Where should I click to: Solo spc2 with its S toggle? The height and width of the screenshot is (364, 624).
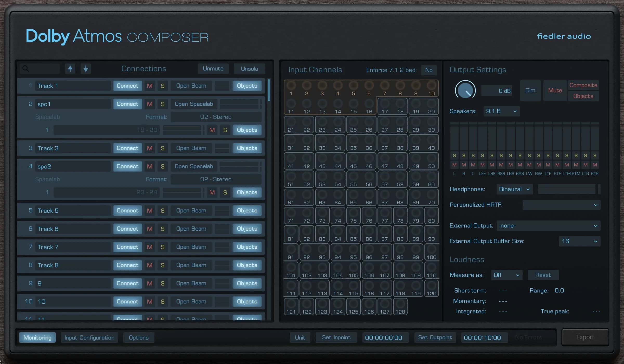(162, 166)
